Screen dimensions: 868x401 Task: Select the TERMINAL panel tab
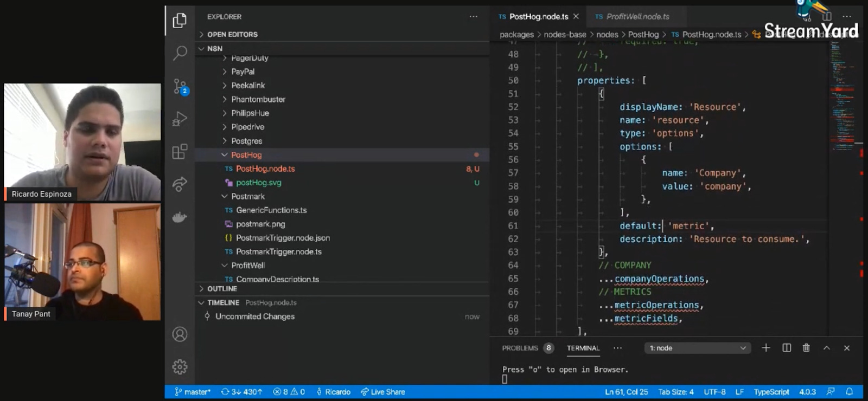pyautogui.click(x=583, y=348)
